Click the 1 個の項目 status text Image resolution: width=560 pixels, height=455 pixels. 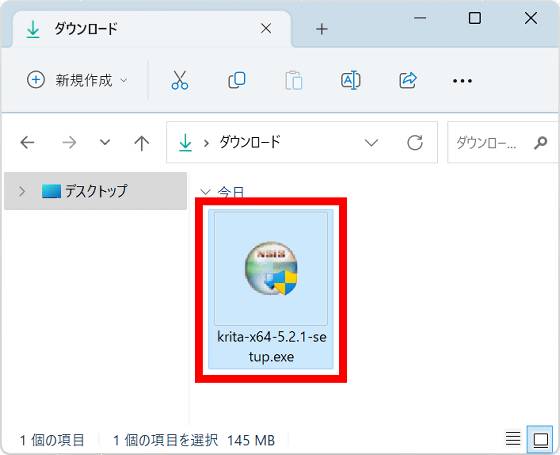(51, 440)
